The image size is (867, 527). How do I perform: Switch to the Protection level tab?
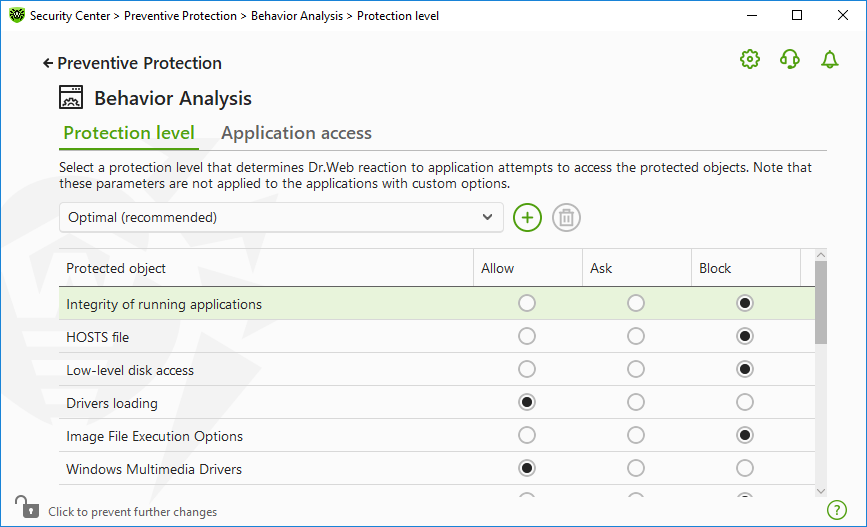[129, 133]
